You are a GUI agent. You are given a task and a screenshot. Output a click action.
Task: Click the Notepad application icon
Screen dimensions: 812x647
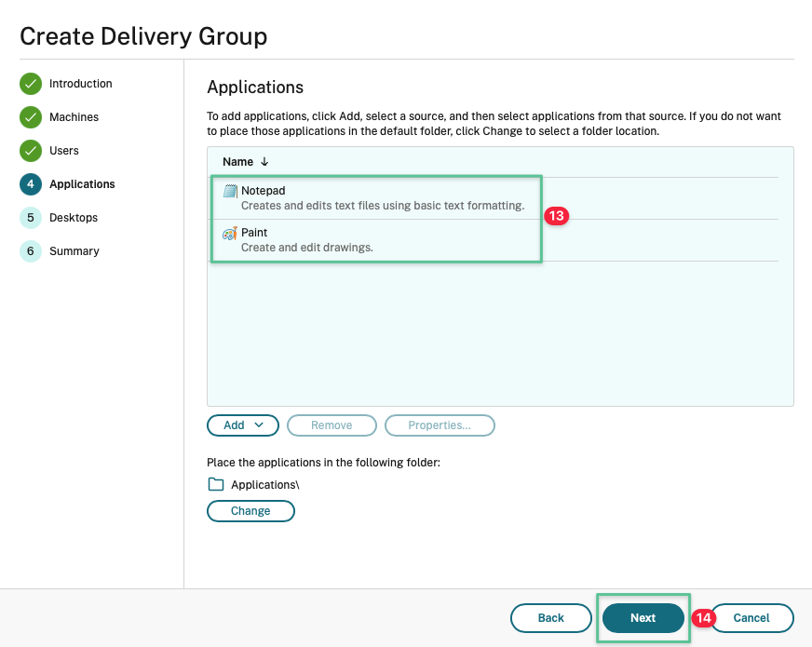[x=230, y=191]
